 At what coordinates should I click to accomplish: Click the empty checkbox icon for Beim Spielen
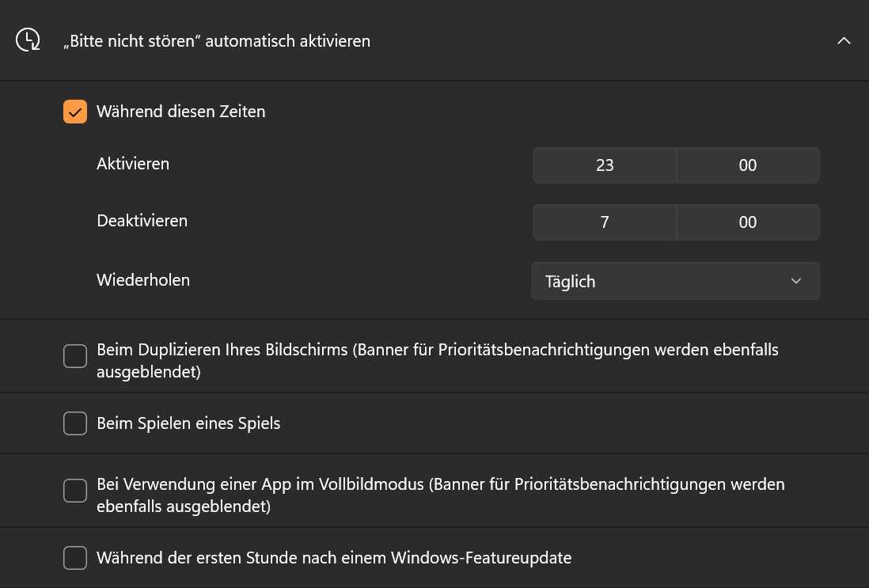(x=75, y=423)
